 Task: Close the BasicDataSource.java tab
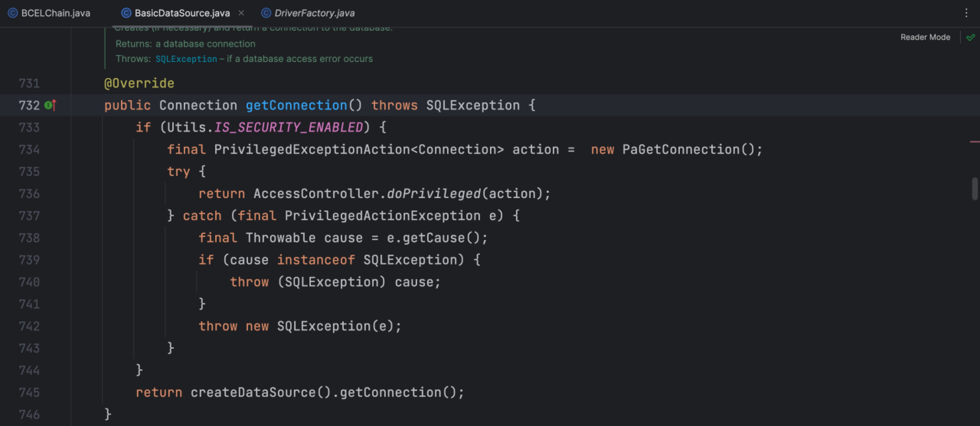point(241,13)
